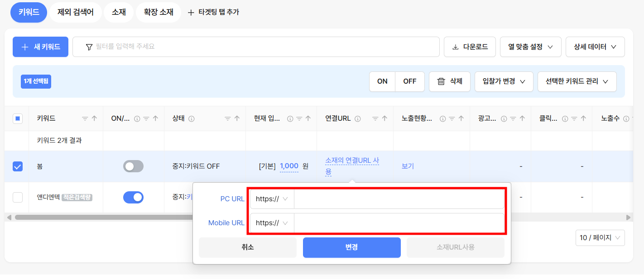Filter the 광고 column
The height and width of the screenshot is (279, 644).
tap(513, 118)
